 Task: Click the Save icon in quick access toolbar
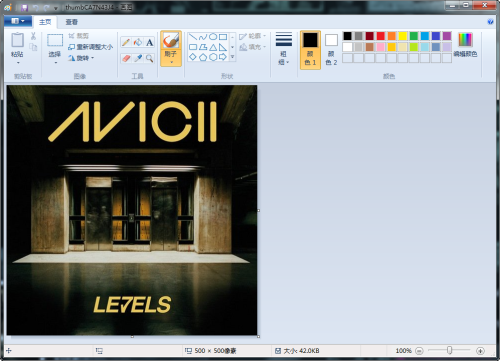click(24, 7)
